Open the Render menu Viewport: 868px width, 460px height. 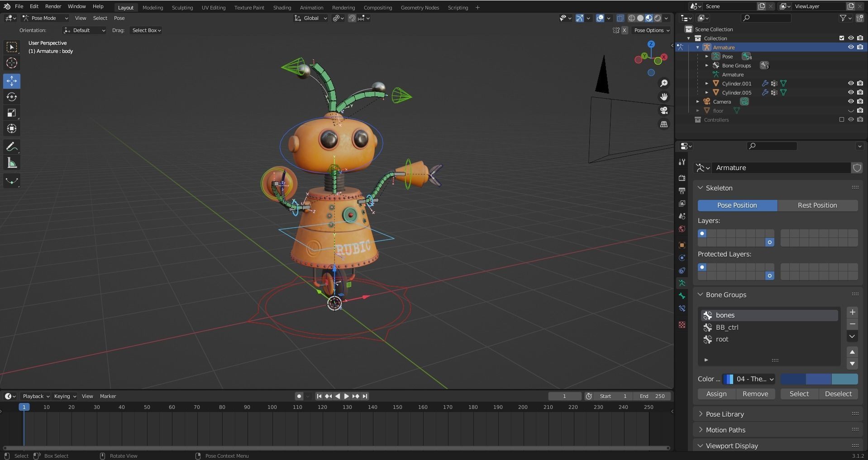53,6
